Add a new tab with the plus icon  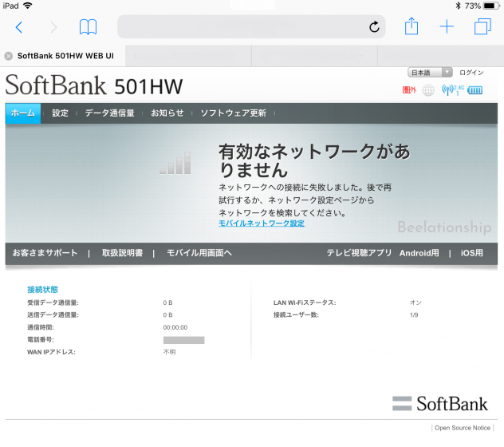click(x=447, y=26)
